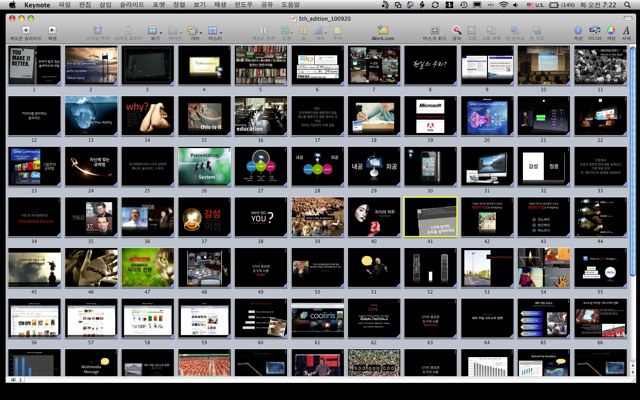Viewport: 640px width, 400px height.
Task: Open the Apple menu
Action: coord(12,5)
